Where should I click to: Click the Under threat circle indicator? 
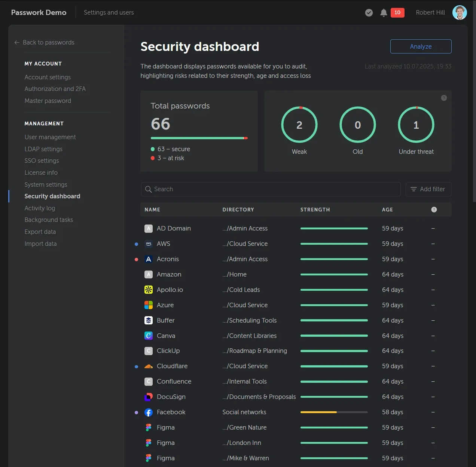[416, 125]
